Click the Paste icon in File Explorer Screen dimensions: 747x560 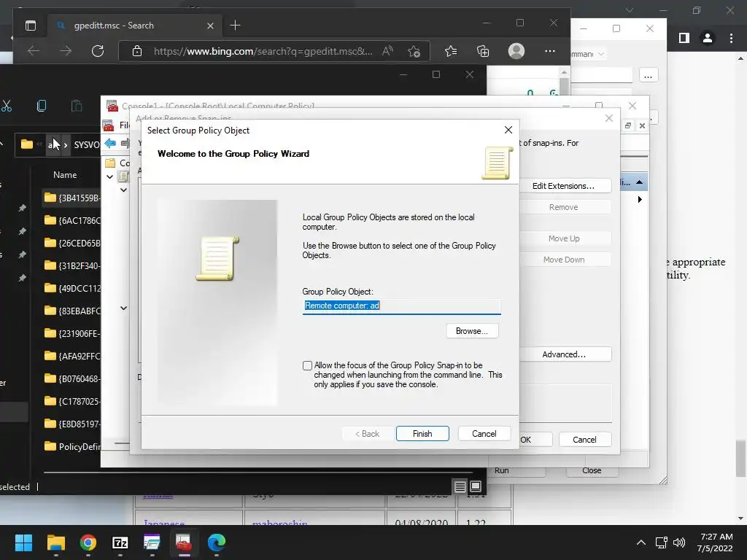77,106
